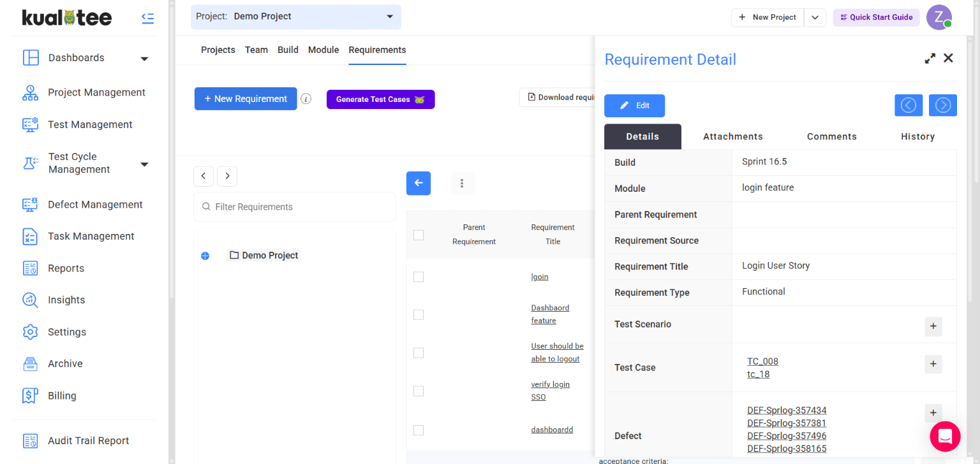Tick the checkbox beside dashboardd row

[419, 430]
